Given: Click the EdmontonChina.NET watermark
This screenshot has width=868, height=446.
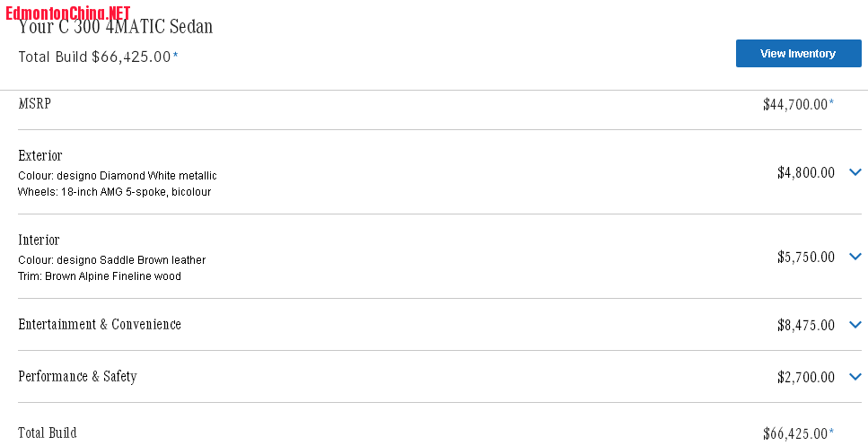Looking at the screenshot, I should tap(68, 13).
